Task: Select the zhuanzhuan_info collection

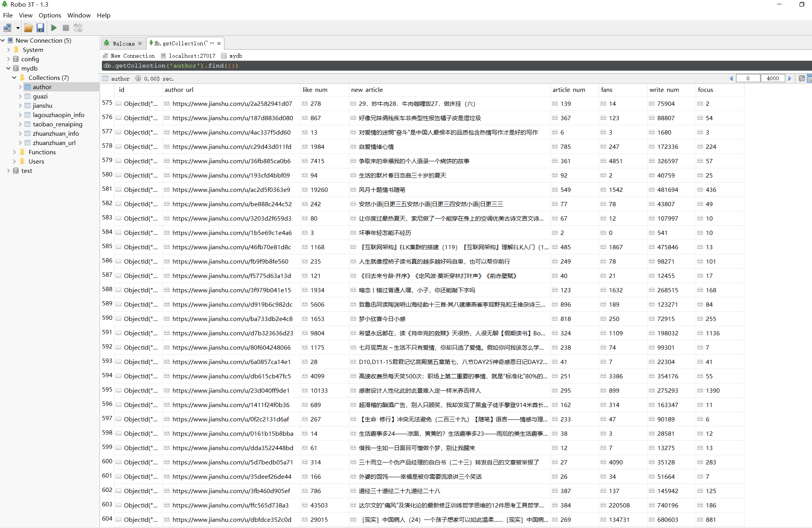Action: pyautogui.click(x=56, y=133)
